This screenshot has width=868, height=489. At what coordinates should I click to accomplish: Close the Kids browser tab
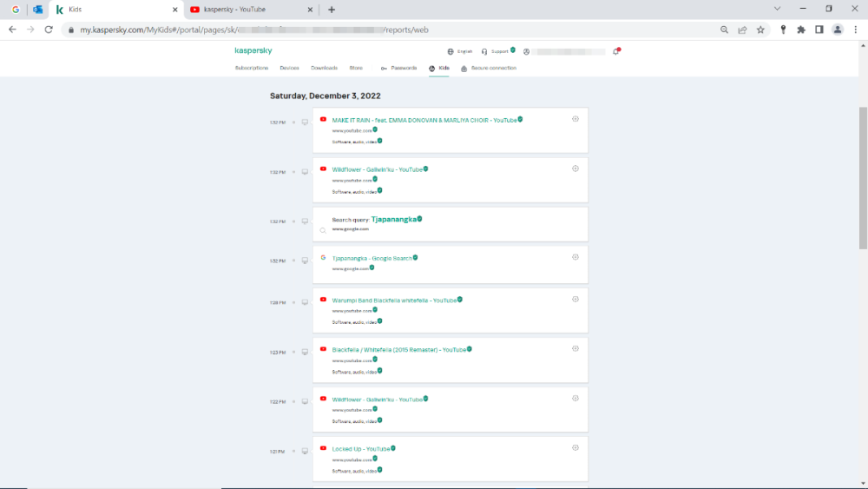(x=175, y=10)
